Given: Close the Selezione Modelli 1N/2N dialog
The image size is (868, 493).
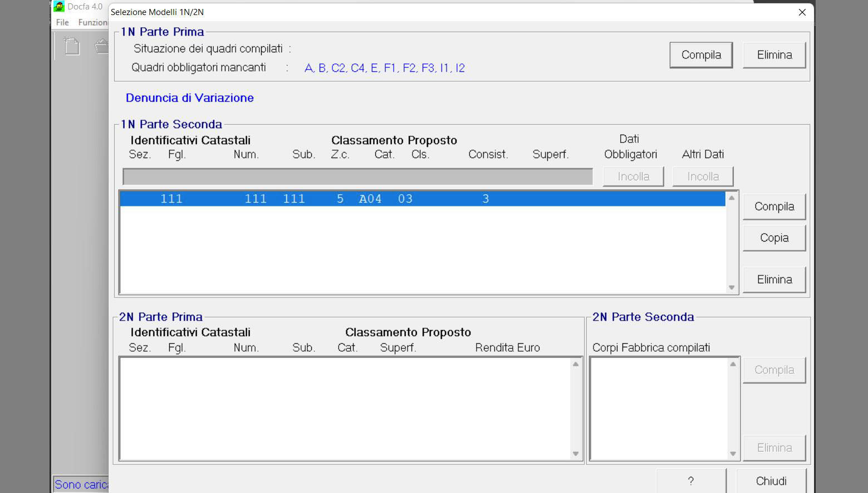Looking at the screenshot, I should click(802, 12).
